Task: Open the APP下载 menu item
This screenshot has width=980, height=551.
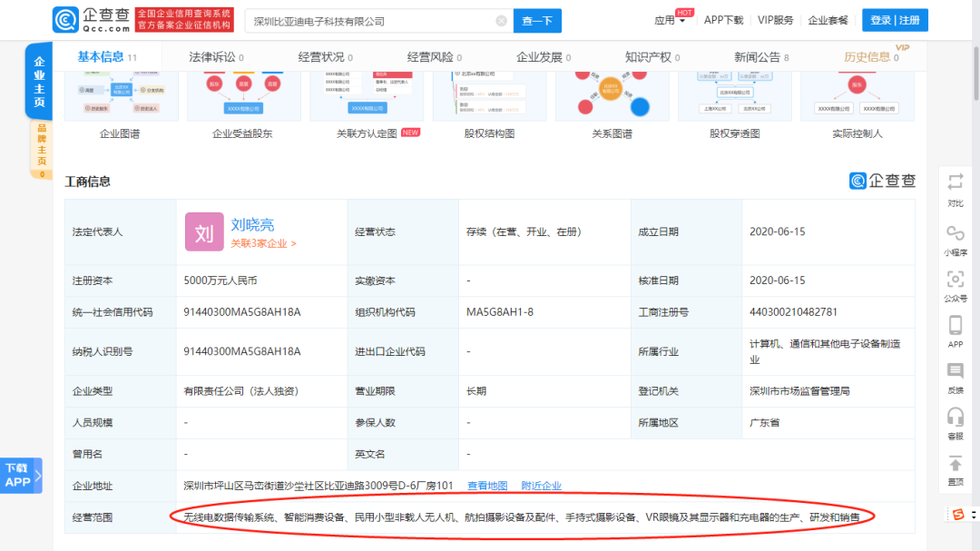Action: [x=723, y=20]
